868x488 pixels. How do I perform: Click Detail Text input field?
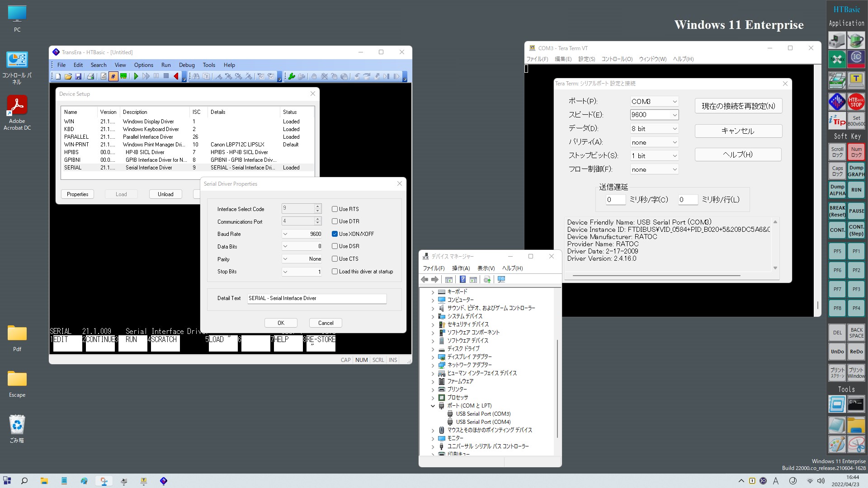[x=316, y=298]
